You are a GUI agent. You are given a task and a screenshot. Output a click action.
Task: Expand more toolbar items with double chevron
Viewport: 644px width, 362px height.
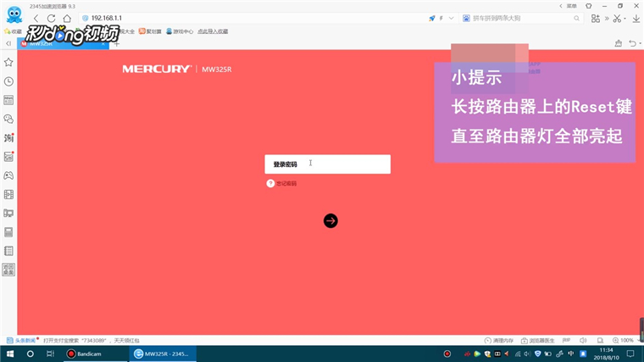(x=607, y=18)
